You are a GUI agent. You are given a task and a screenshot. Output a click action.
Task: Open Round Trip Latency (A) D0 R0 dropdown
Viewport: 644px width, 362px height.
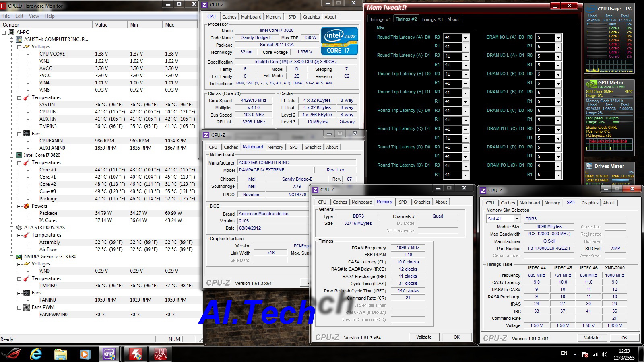[x=466, y=38]
